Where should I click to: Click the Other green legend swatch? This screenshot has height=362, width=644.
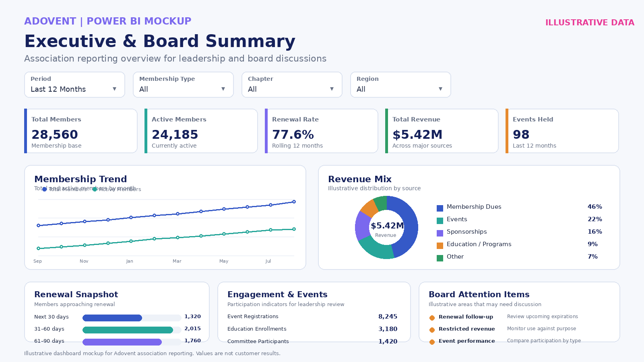(x=440, y=258)
